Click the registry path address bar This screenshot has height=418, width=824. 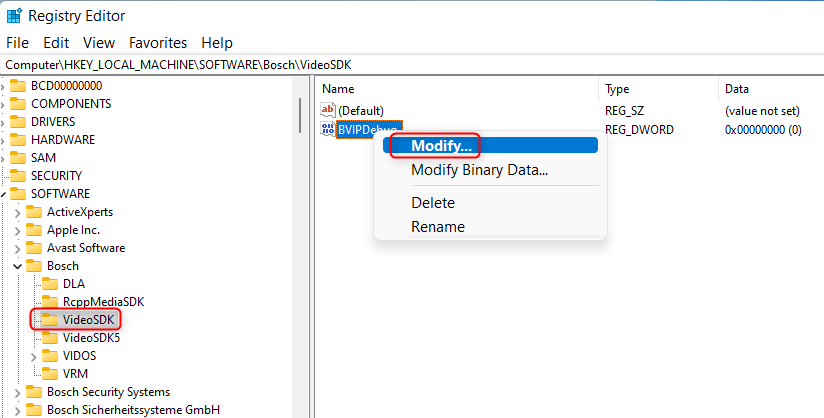click(400, 64)
